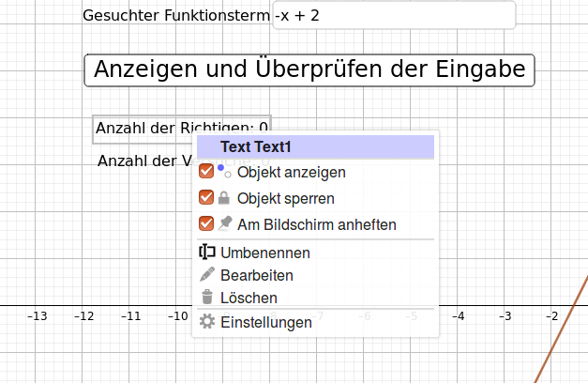Click the rename cursor icon beside Umbenennen

point(207,252)
